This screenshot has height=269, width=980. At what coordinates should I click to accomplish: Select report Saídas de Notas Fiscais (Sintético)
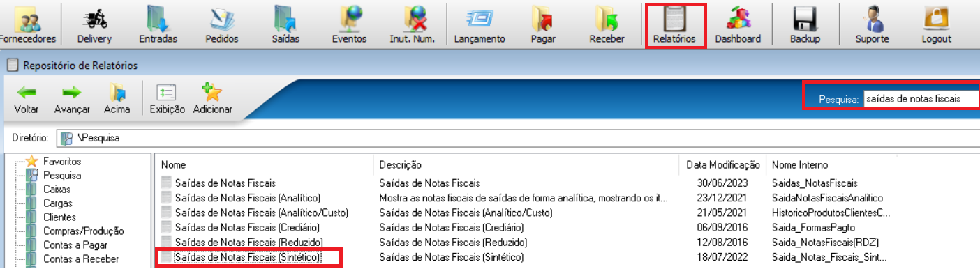pyautogui.click(x=248, y=258)
